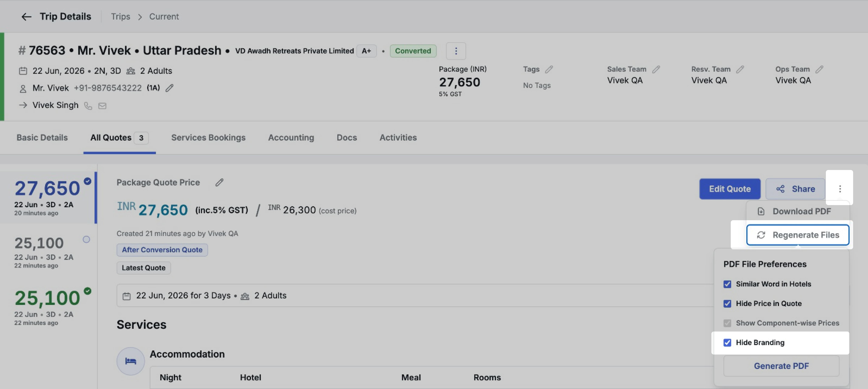This screenshot has width=868, height=389.
Task: Click the 5% GST label under package price
Action: pos(450,94)
